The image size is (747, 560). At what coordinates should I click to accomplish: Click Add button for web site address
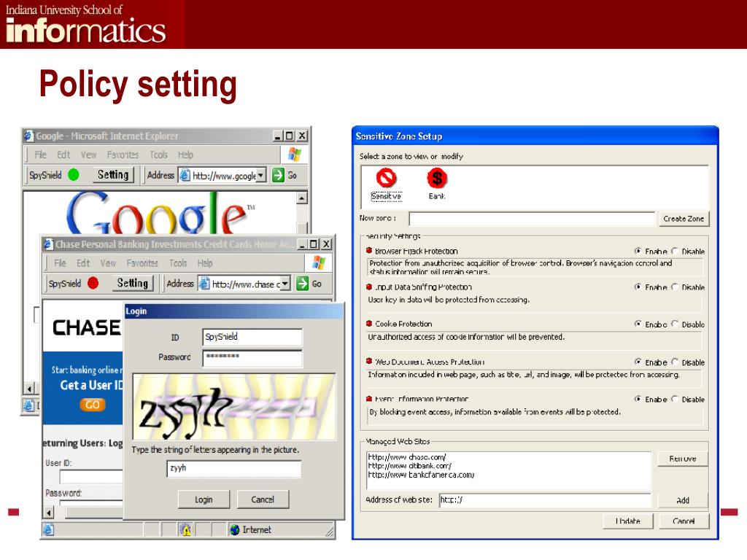683,500
